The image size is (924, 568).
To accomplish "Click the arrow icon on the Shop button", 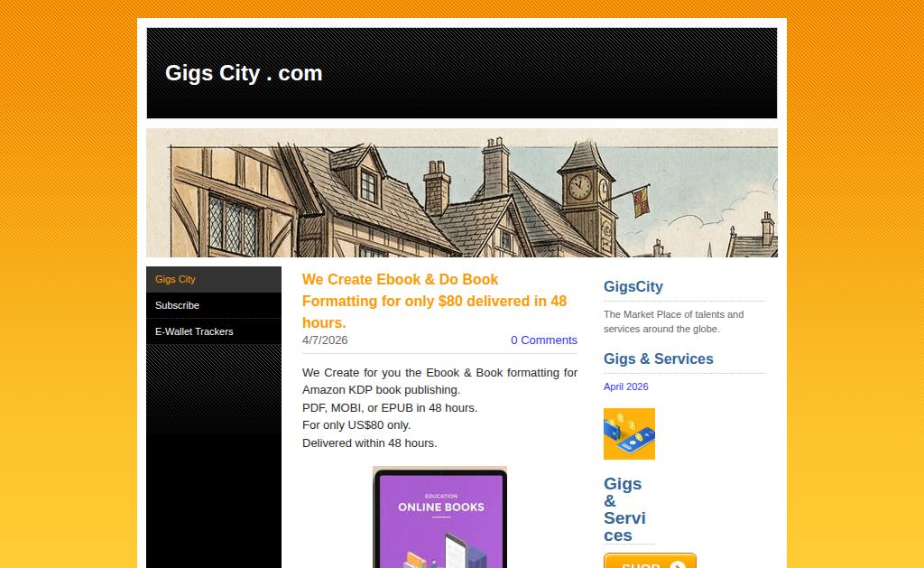I will 678,564.
